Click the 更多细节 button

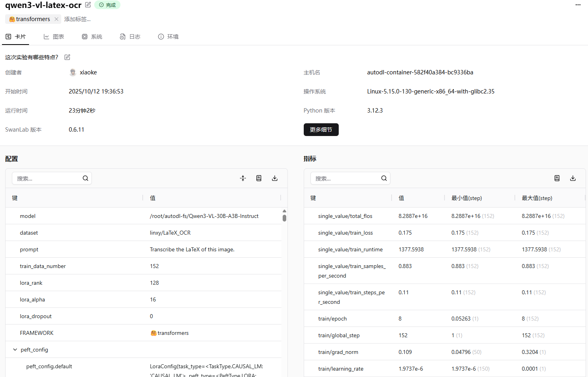(x=321, y=130)
